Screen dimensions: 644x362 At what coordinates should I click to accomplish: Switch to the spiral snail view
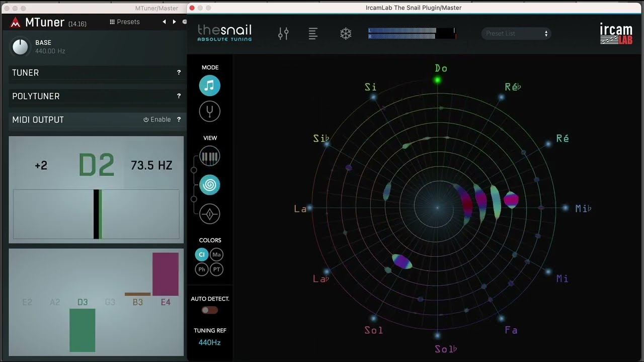coord(210,185)
